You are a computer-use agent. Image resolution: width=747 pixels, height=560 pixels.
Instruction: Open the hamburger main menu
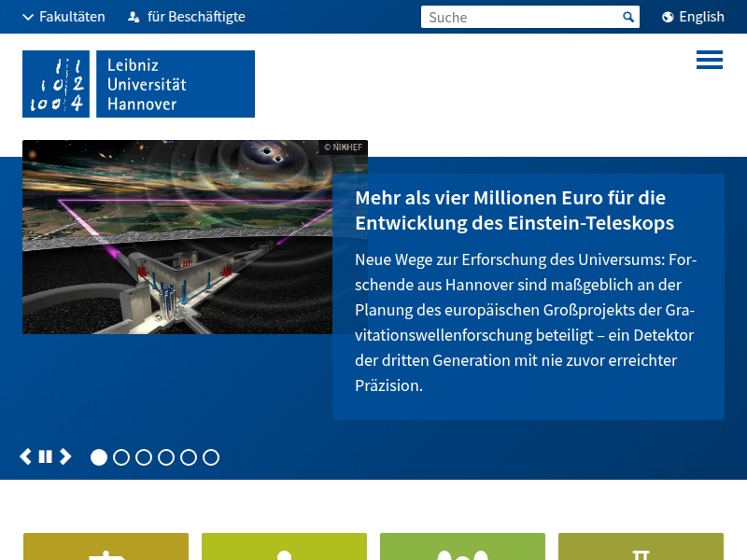(710, 60)
